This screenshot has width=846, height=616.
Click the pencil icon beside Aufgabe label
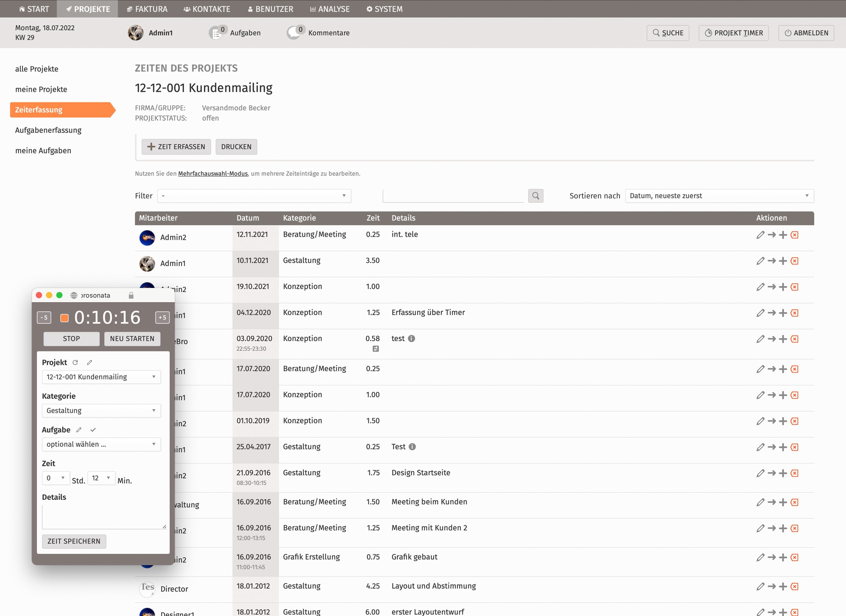coord(79,430)
